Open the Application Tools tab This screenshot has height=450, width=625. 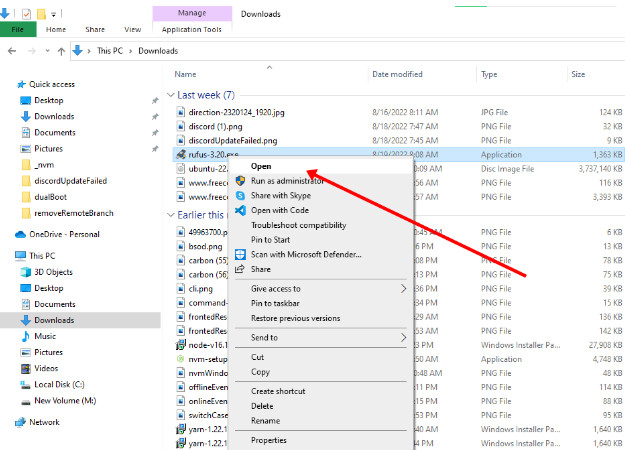(192, 29)
